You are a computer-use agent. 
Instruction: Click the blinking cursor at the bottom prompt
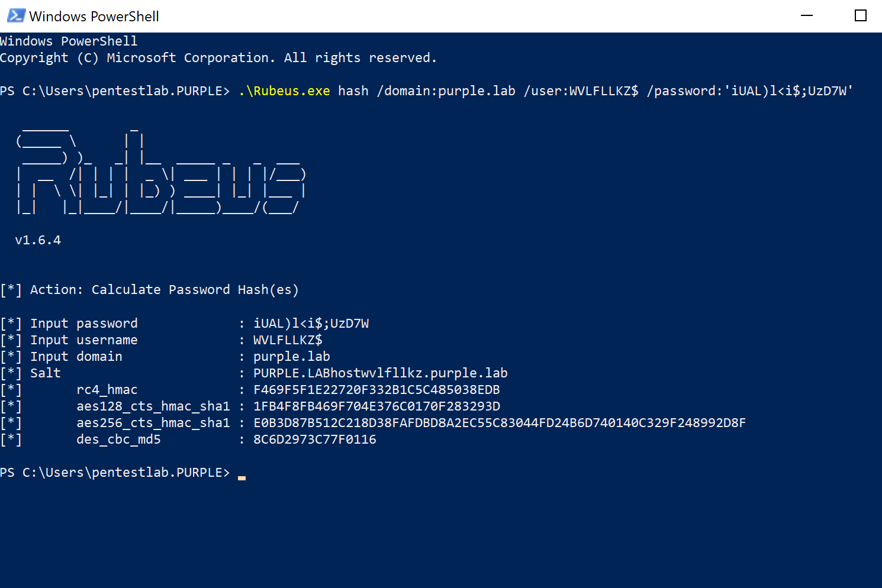click(x=242, y=476)
